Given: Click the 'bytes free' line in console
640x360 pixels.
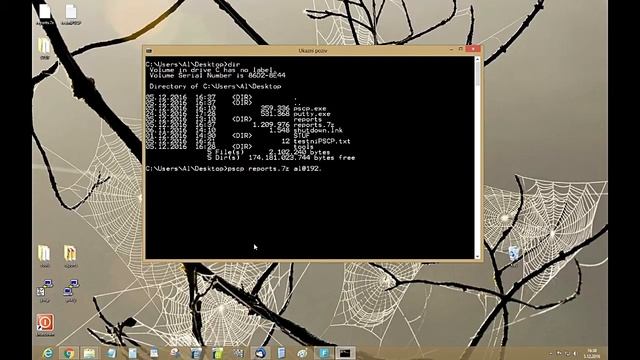Looking at the screenshot, I should pyautogui.click(x=281, y=158).
